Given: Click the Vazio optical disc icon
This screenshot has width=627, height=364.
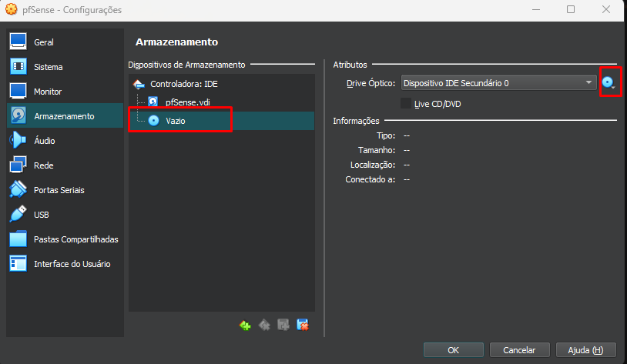Looking at the screenshot, I should click(x=154, y=120).
